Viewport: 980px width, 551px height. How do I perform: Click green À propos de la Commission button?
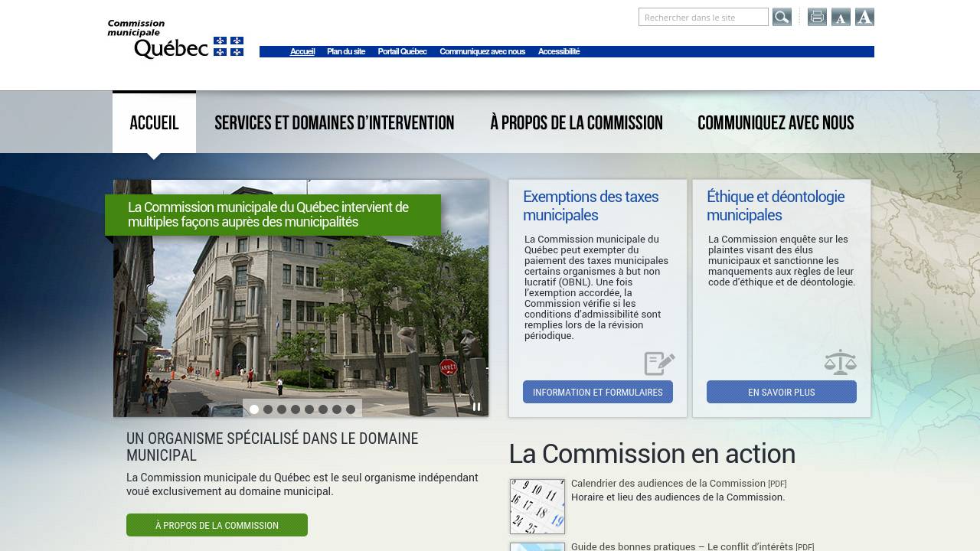coord(217,525)
